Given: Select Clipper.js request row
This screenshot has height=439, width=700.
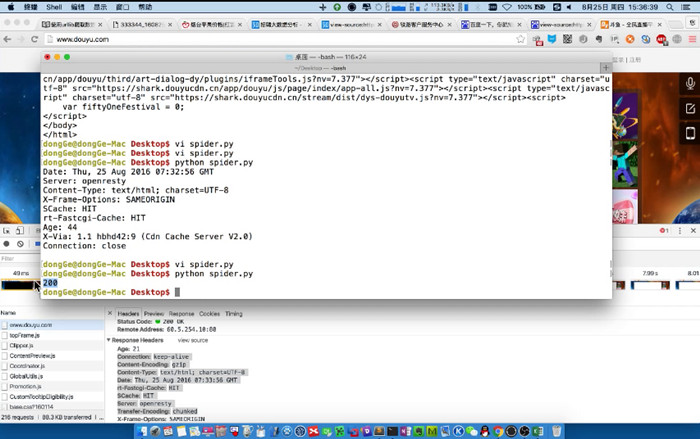Looking at the screenshot, I should tap(52, 346).
